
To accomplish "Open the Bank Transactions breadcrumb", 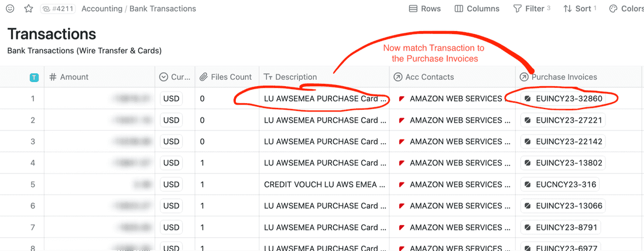I will click(x=163, y=9).
